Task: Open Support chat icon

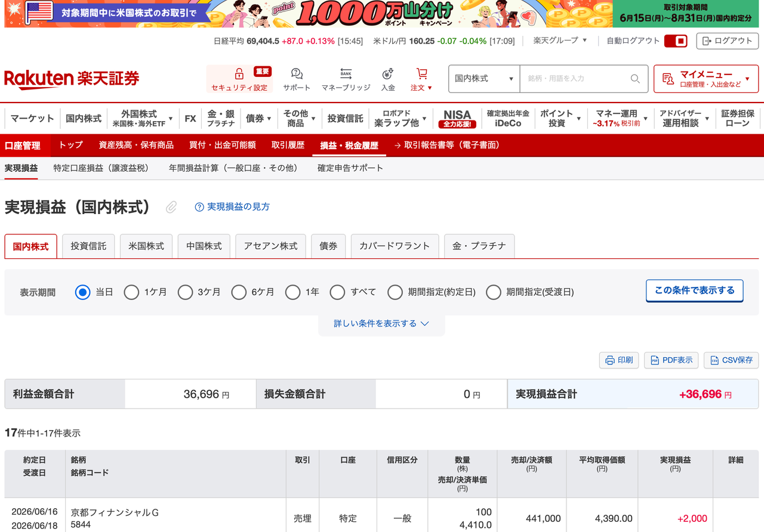Action: coord(297,74)
